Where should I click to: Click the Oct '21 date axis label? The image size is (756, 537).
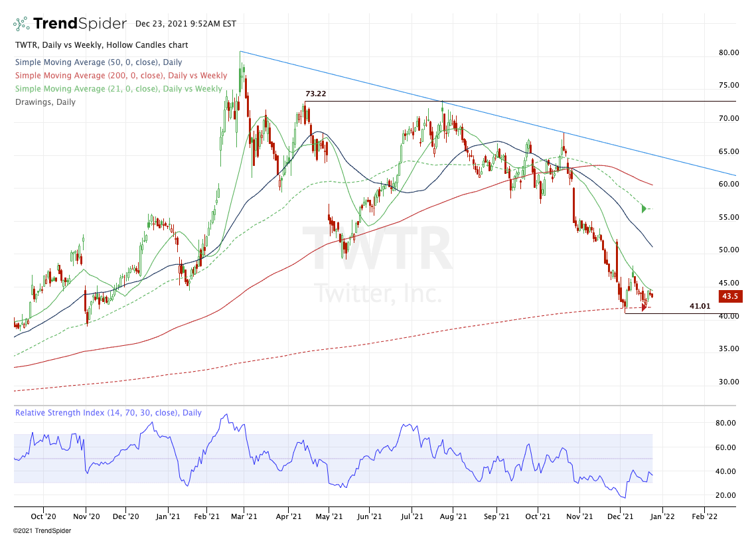tap(538, 516)
